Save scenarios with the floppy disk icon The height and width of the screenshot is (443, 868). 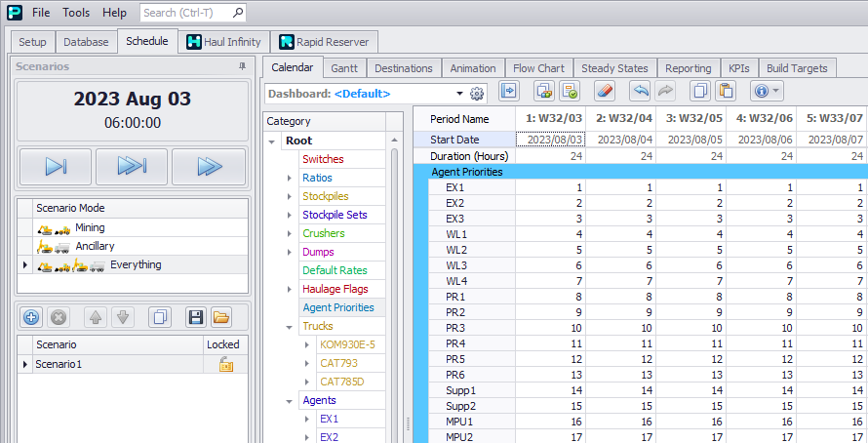194,317
